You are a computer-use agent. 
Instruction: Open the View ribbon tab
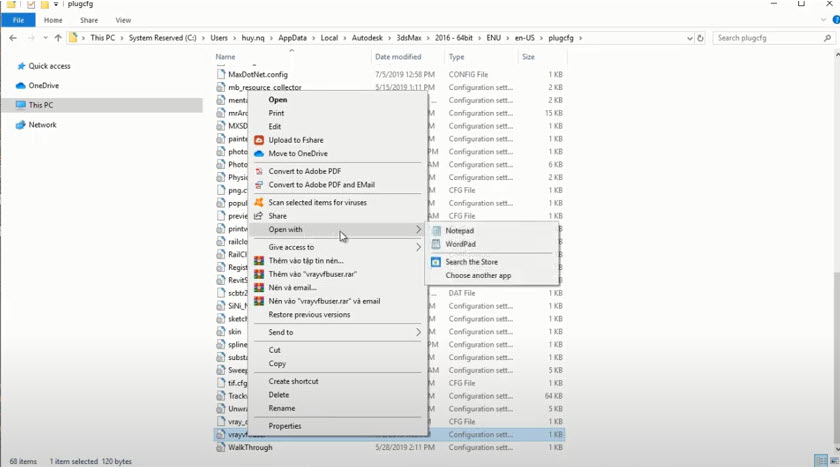[x=123, y=20]
